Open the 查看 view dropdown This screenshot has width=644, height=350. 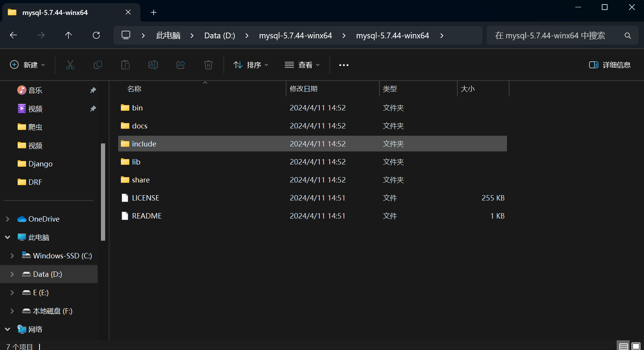tap(302, 65)
